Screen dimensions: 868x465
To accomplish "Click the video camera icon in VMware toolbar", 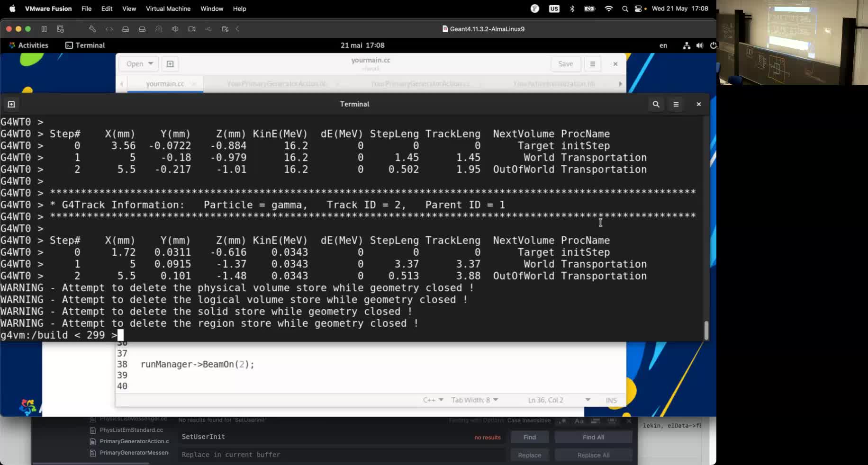I will (x=192, y=29).
